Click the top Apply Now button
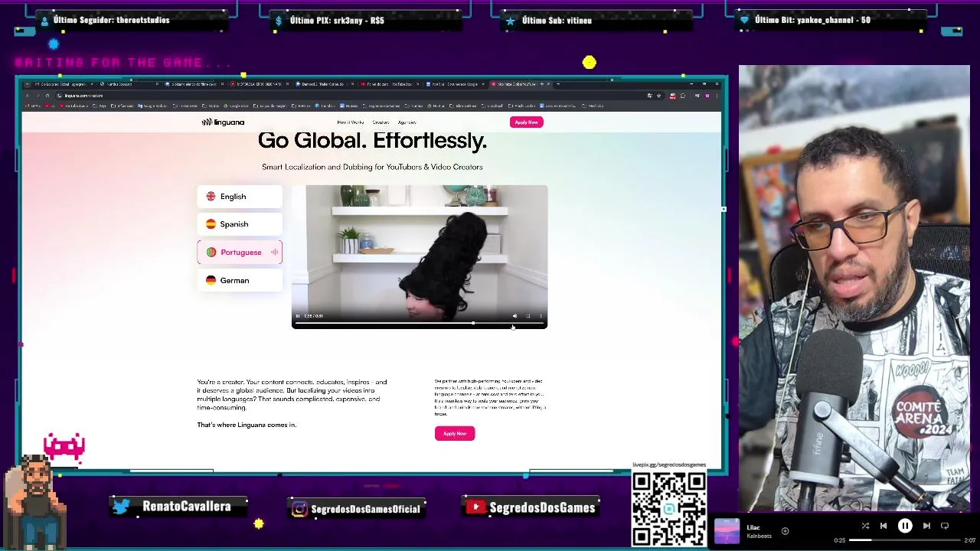This screenshot has height=551, width=980. (526, 122)
